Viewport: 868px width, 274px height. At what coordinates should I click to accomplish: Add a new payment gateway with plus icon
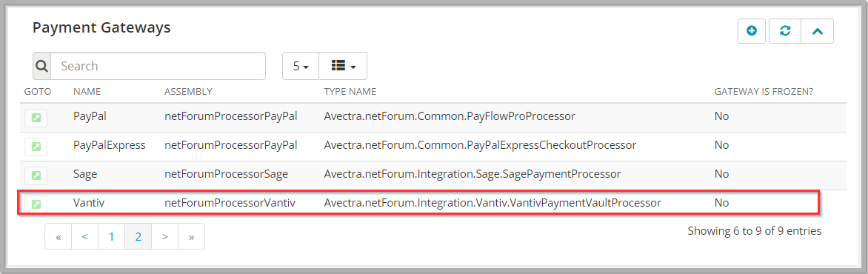[x=752, y=31]
